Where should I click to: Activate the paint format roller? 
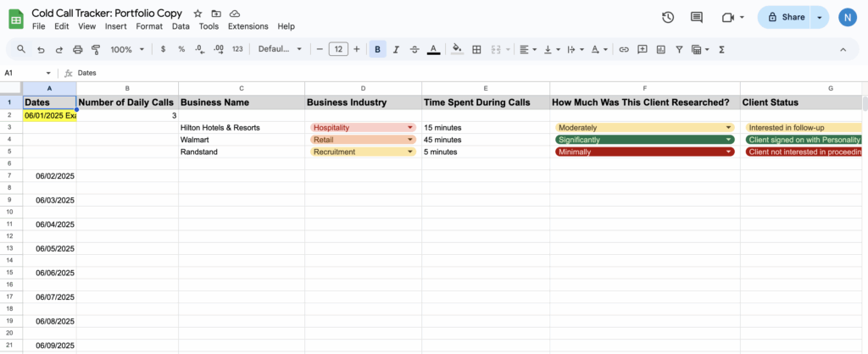pyautogui.click(x=96, y=49)
